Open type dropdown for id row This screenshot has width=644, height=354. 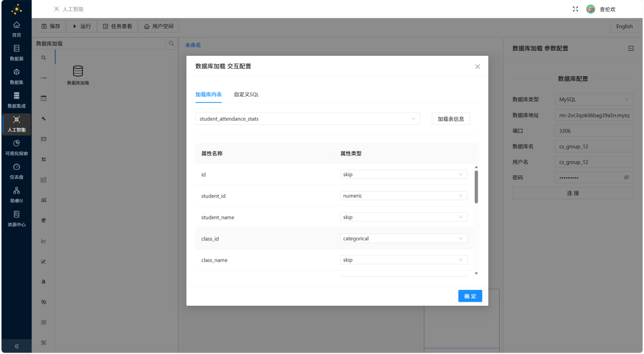click(x=404, y=174)
